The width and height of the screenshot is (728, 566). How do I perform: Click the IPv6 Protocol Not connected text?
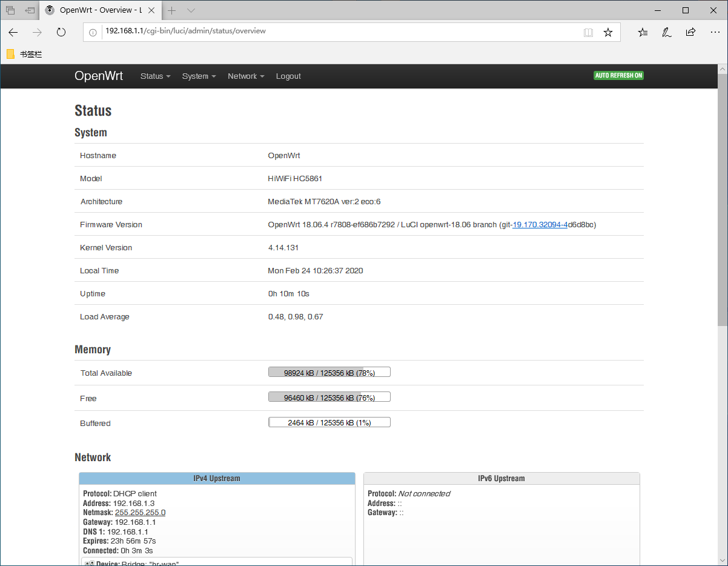click(424, 494)
